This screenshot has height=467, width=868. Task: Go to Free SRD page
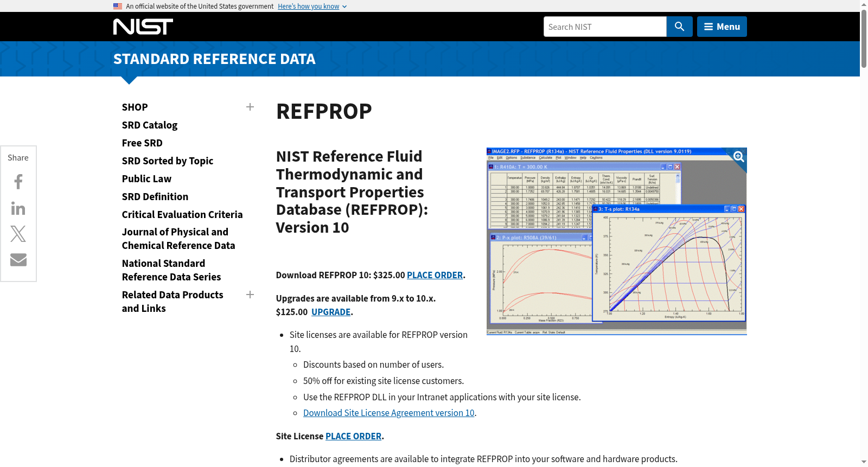click(x=142, y=143)
